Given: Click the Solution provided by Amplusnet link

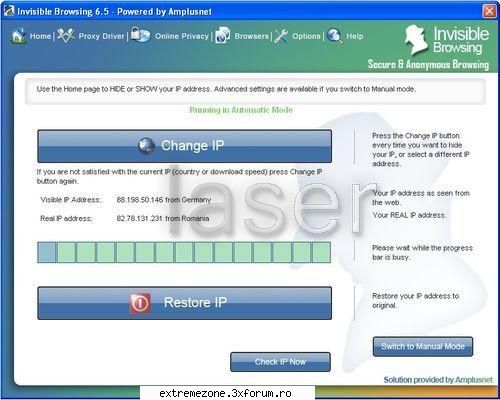Looking at the screenshot, I should (x=438, y=380).
